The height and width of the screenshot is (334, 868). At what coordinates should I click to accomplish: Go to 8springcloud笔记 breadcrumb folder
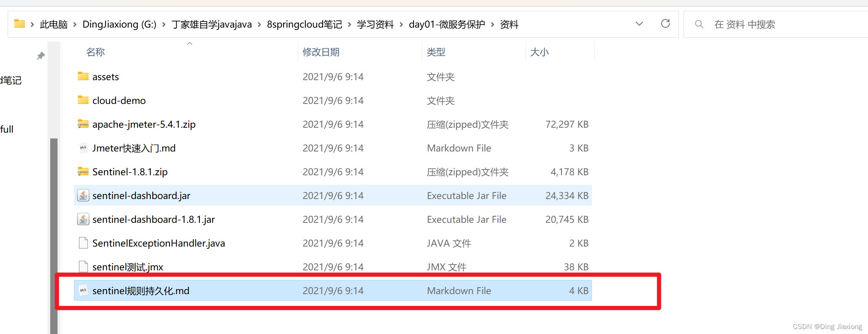[x=305, y=25]
